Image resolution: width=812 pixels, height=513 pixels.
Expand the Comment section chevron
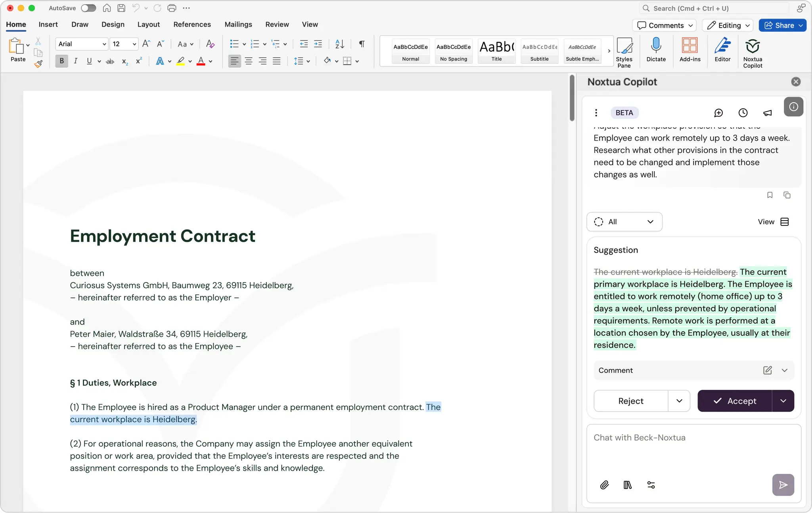(x=784, y=370)
